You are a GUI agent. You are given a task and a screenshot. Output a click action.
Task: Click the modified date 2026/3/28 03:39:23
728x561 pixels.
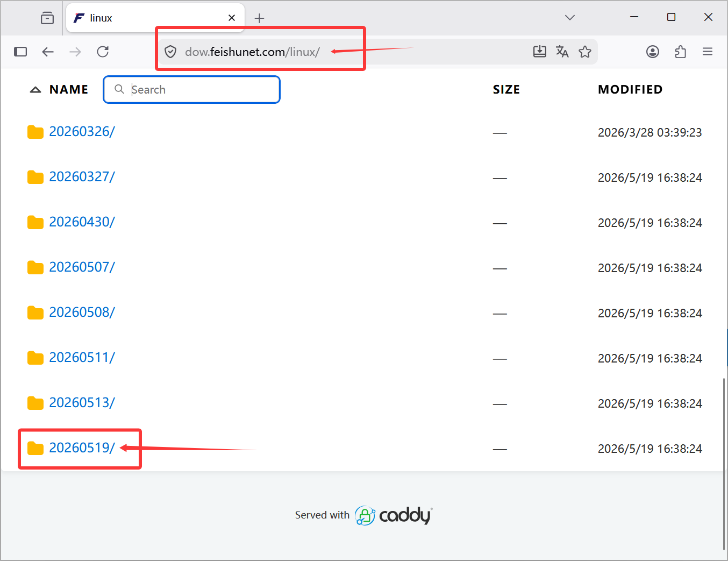(x=650, y=132)
